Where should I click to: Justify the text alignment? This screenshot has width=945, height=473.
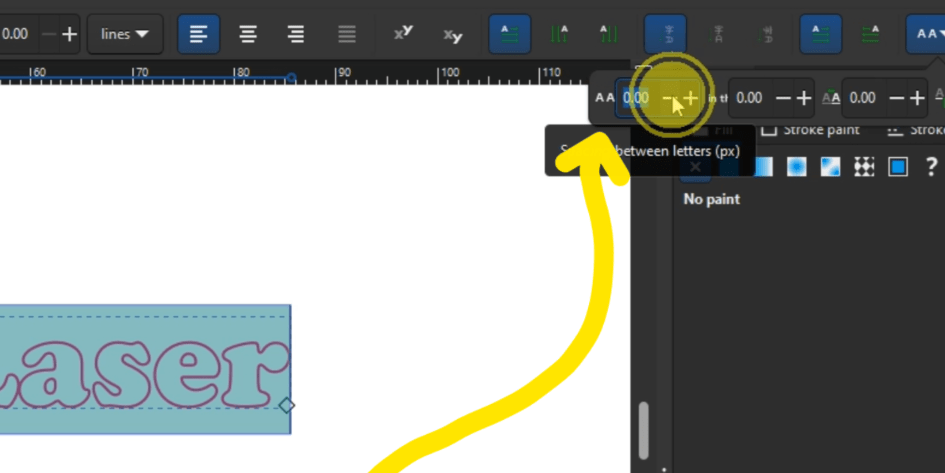(346, 34)
